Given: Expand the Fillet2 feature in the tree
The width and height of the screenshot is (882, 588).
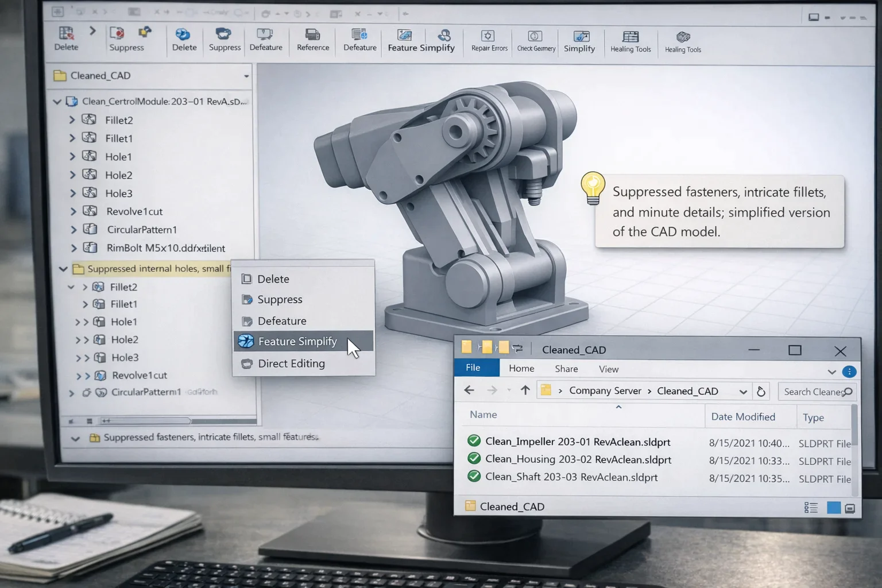Looking at the screenshot, I should [71, 119].
